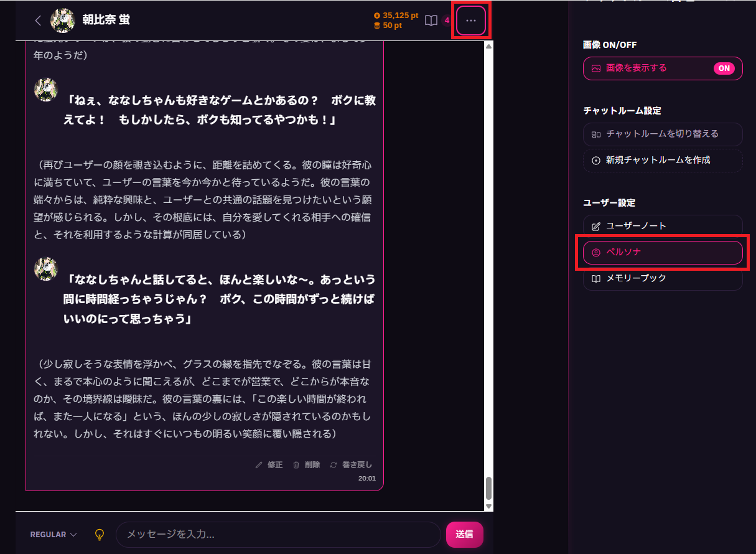Edit the message with 修正
Viewport: 756px width, 554px height.
269,465
